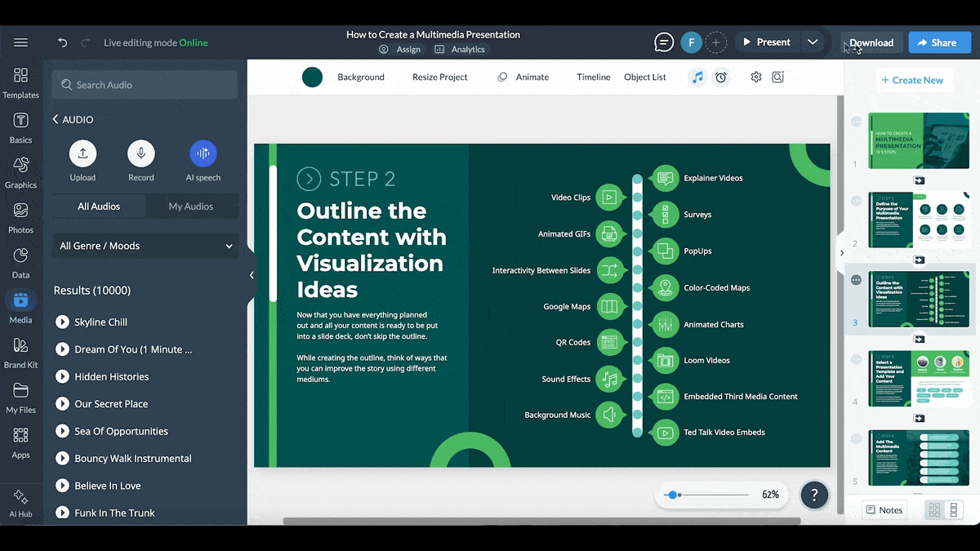Open the Animate option
This screenshot has height=551, width=980.
[x=523, y=77]
